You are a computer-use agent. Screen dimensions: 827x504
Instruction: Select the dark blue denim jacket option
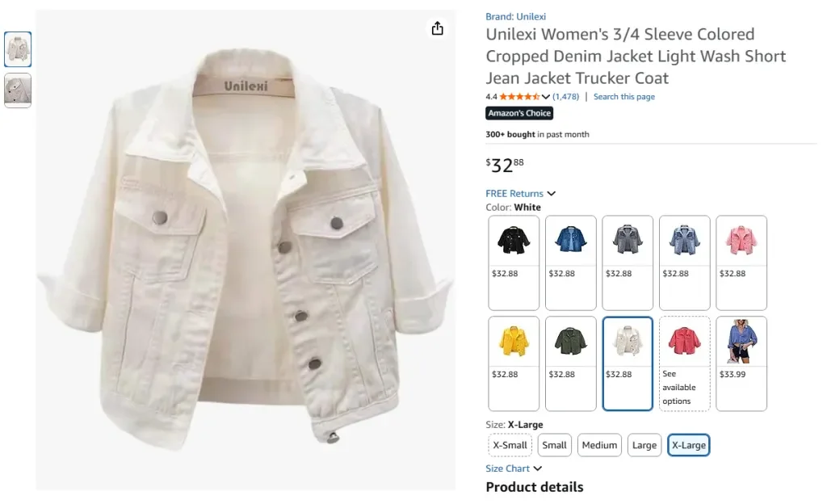[x=570, y=241]
